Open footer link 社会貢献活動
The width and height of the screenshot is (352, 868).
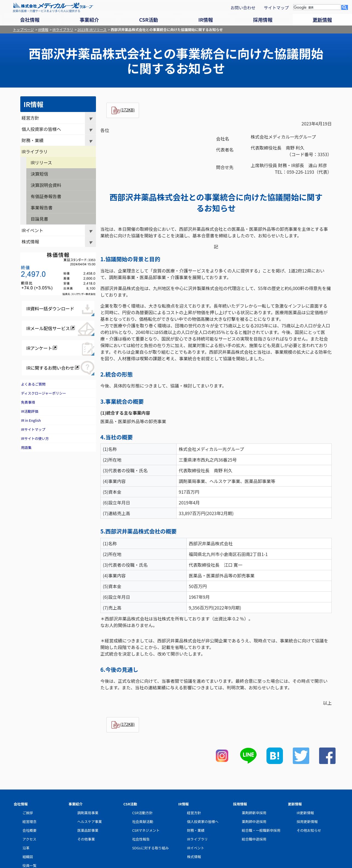click(x=142, y=822)
